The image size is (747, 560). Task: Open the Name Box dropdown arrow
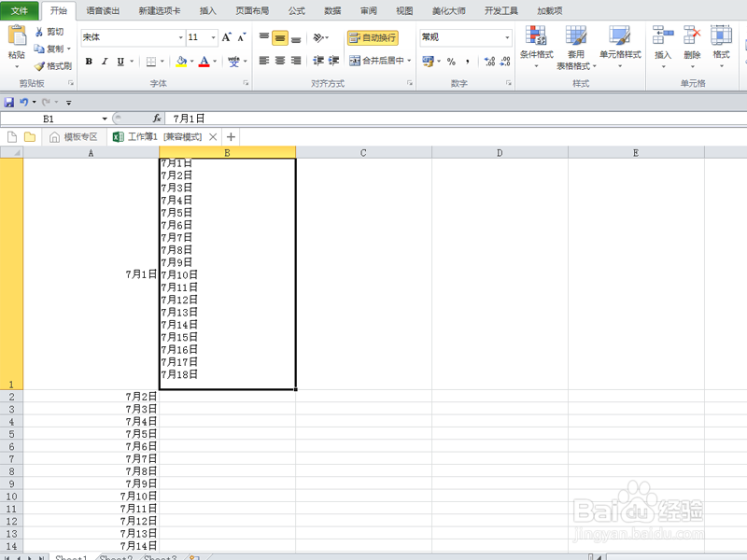[x=105, y=119]
